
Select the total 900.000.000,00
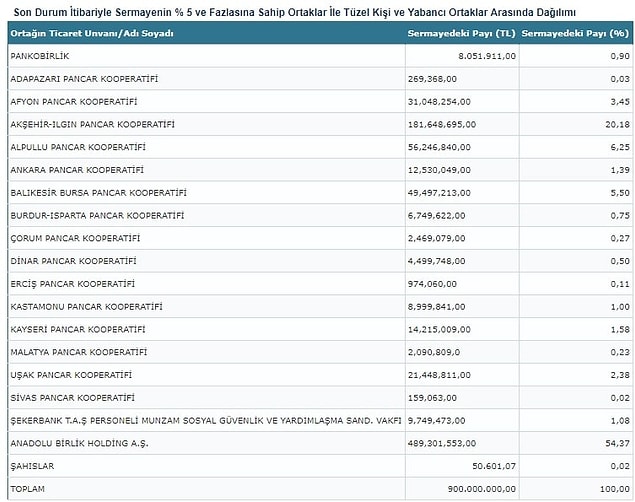point(482,488)
